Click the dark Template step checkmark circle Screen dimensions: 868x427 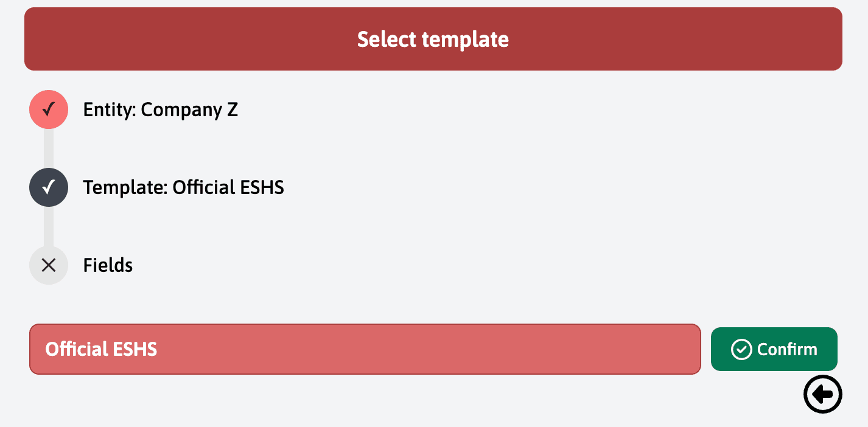[49, 187]
